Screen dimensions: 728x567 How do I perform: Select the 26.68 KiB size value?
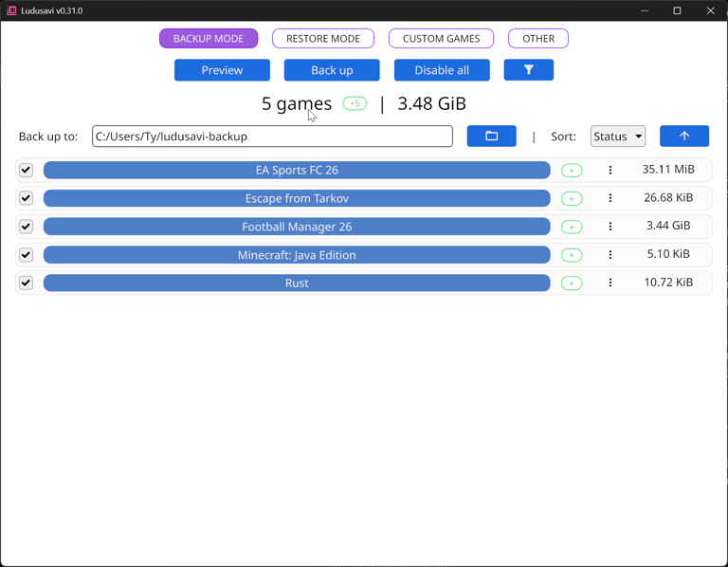(668, 198)
